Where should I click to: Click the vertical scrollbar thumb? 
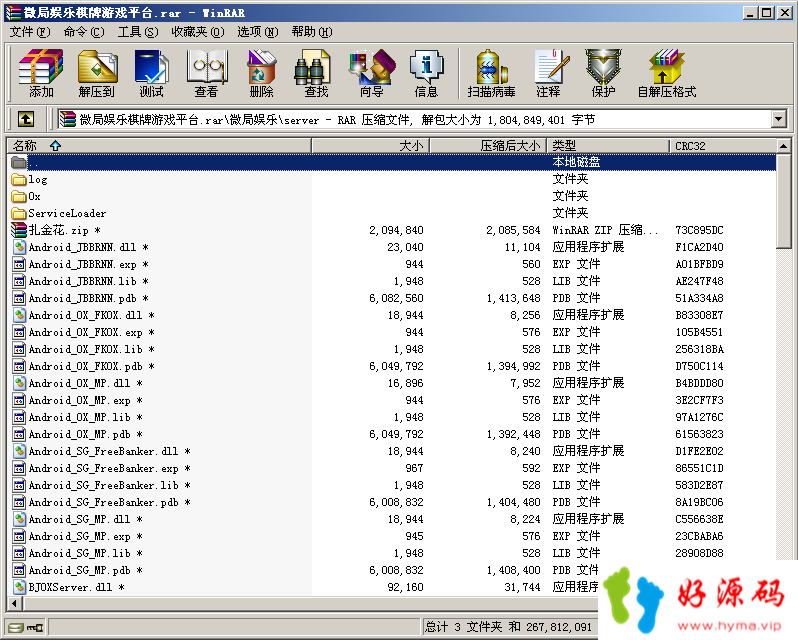tap(784, 201)
